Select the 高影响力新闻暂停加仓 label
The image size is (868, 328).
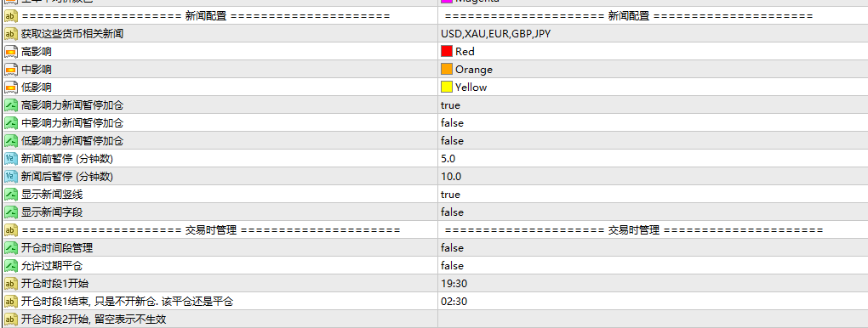coord(72,105)
